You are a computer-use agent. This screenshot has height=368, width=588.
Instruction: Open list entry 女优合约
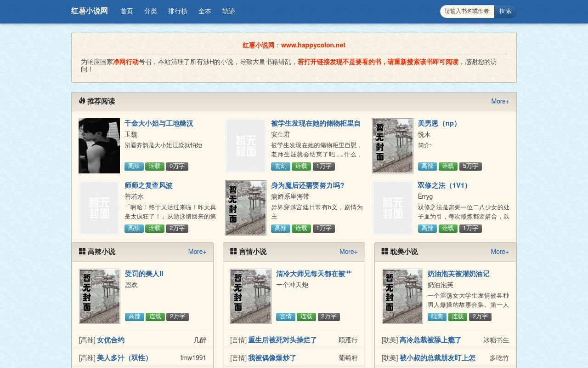point(111,340)
